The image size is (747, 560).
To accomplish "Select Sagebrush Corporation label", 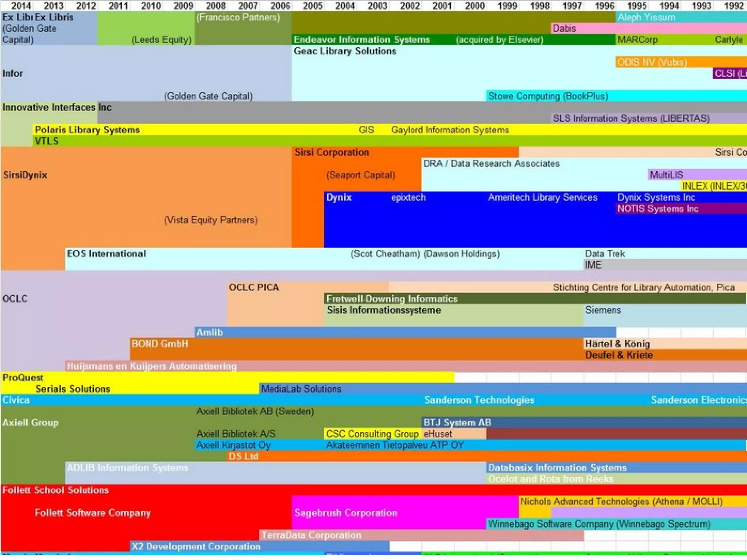I will click(x=345, y=513).
